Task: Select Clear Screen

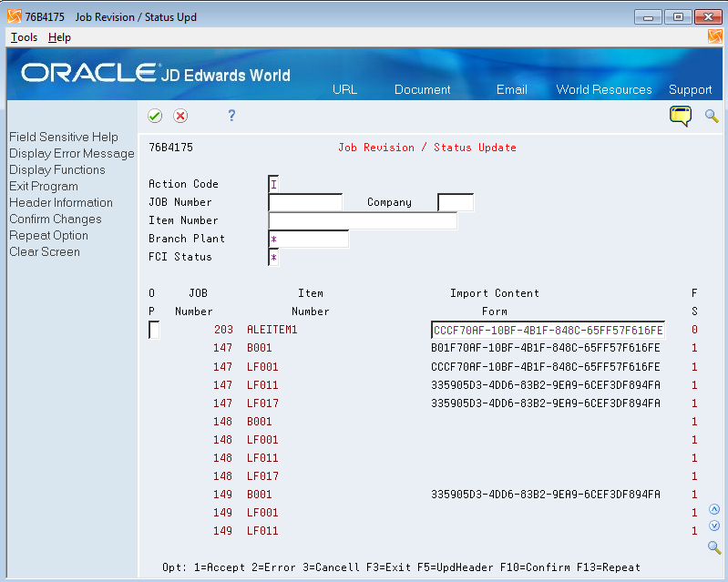Action: coord(45,251)
